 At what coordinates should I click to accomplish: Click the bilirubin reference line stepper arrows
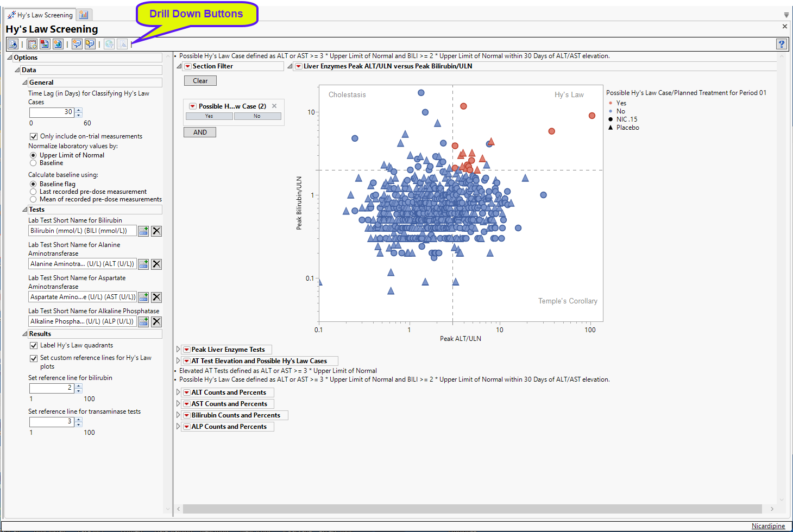(x=79, y=388)
